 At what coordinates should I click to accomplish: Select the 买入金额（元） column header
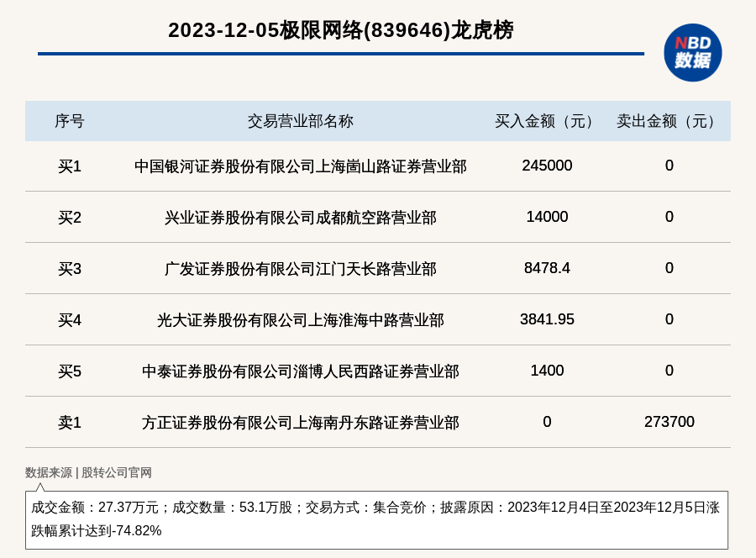pos(547,121)
